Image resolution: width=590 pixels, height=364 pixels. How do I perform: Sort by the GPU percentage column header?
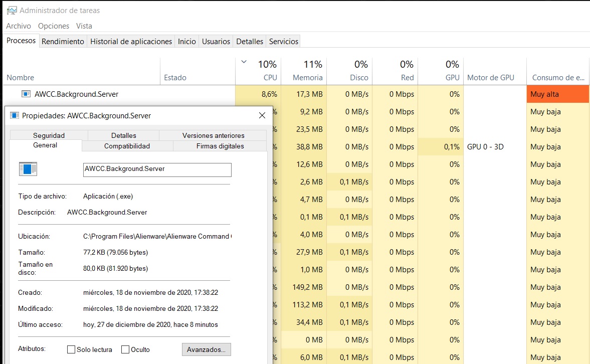441,72
